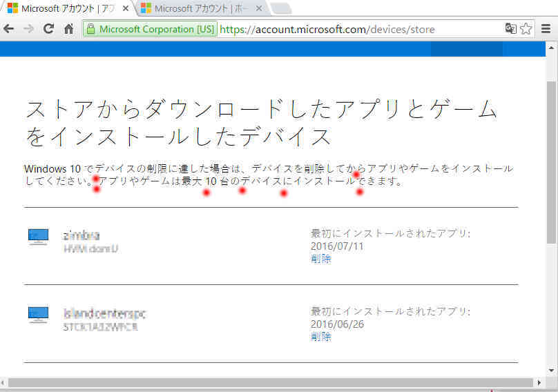Click the page heading ストアからダウンロードしたアプリ
The image size is (558, 392).
coord(262,123)
